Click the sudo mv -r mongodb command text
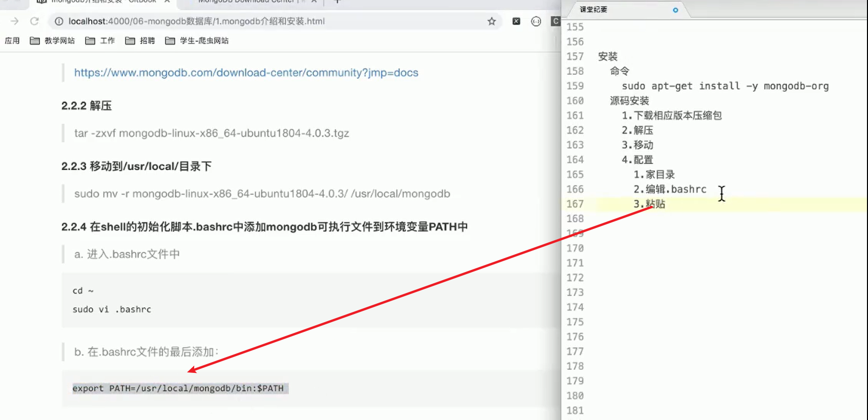Image resolution: width=868 pixels, height=420 pixels. click(262, 194)
